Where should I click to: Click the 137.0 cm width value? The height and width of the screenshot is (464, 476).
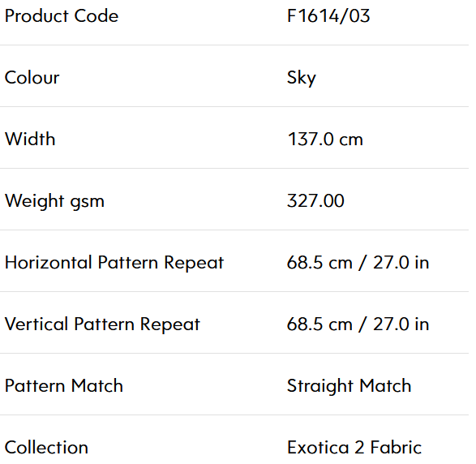325,140
